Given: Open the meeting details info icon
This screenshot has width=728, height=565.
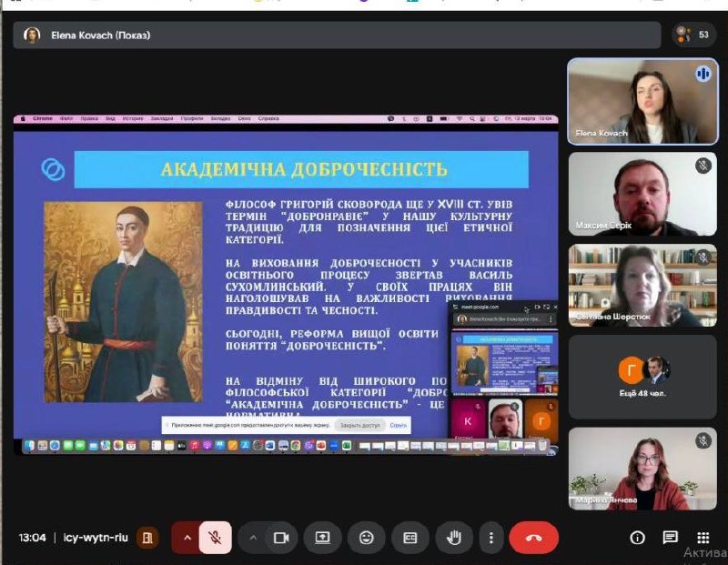Looking at the screenshot, I should (x=638, y=538).
